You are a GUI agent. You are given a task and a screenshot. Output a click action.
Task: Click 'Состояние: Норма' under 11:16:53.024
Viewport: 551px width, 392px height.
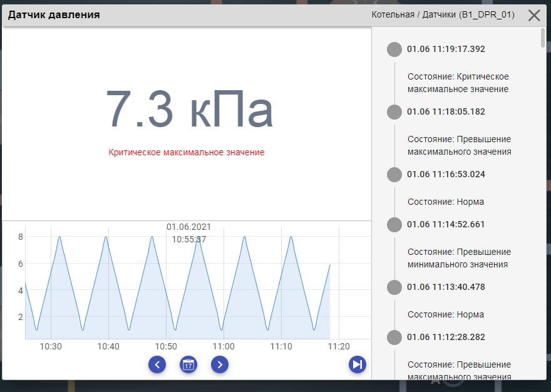coord(446,202)
